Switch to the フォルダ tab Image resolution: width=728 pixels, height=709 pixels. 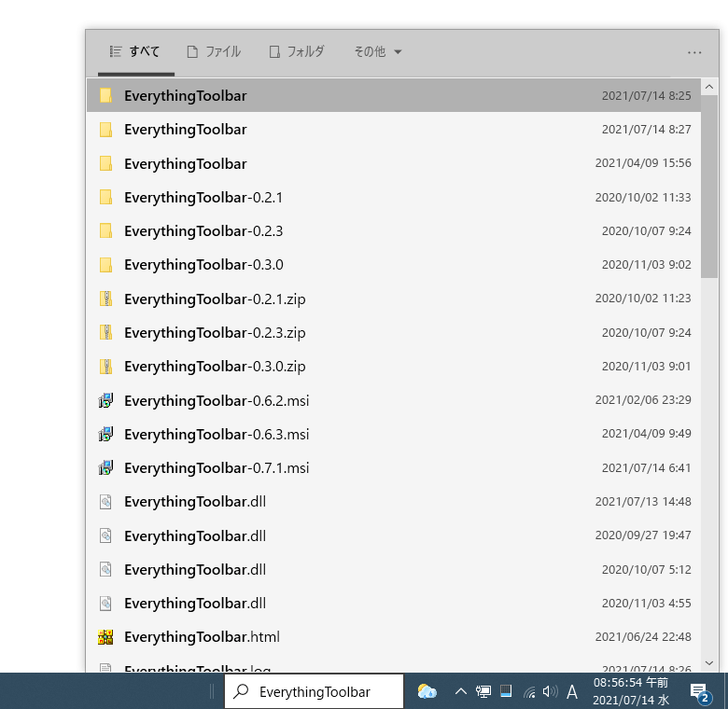pos(297,51)
